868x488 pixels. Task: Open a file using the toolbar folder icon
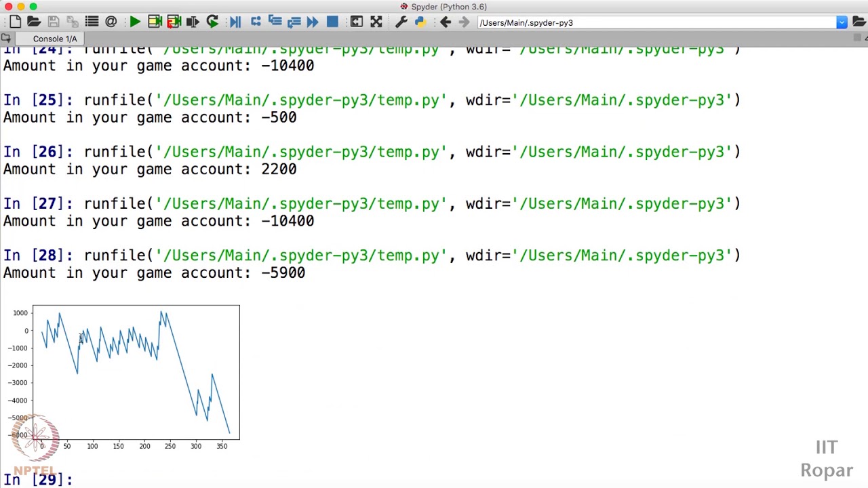coord(34,22)
